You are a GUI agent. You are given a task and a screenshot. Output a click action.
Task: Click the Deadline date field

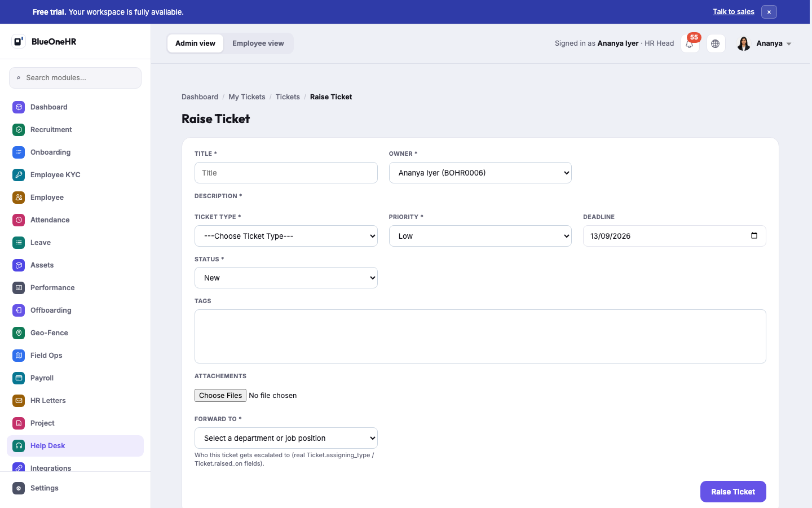(674, 236)
